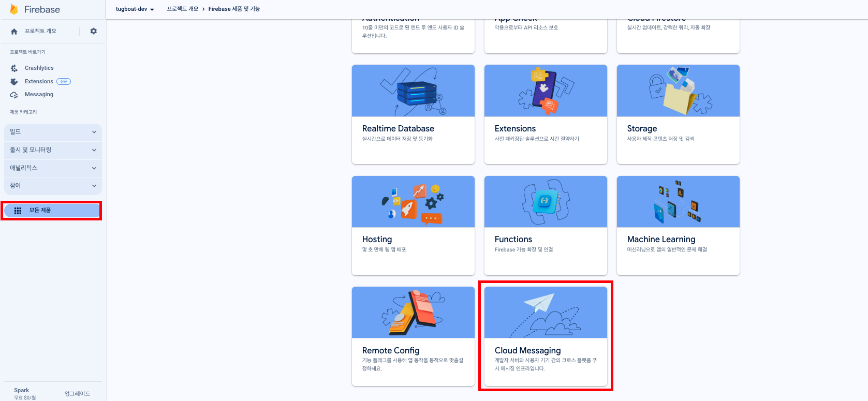Open the Machine Learning card illustration

(x=678, y=202)
